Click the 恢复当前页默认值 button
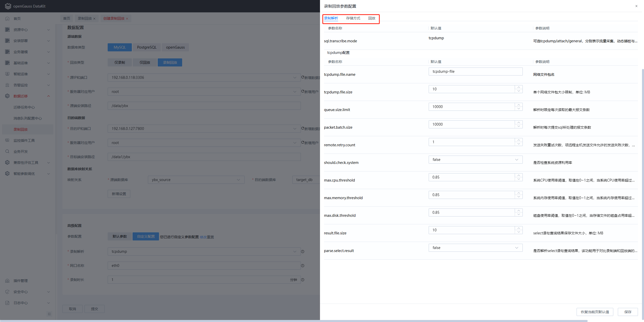The height and width of the screenshot is (322, 644). (595, 312)
